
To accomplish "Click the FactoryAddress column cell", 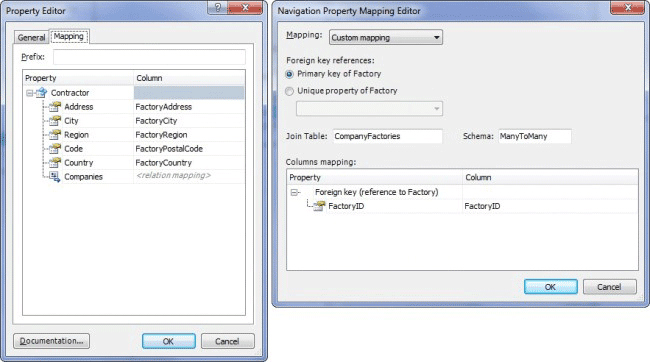I will tap(189, 107).
